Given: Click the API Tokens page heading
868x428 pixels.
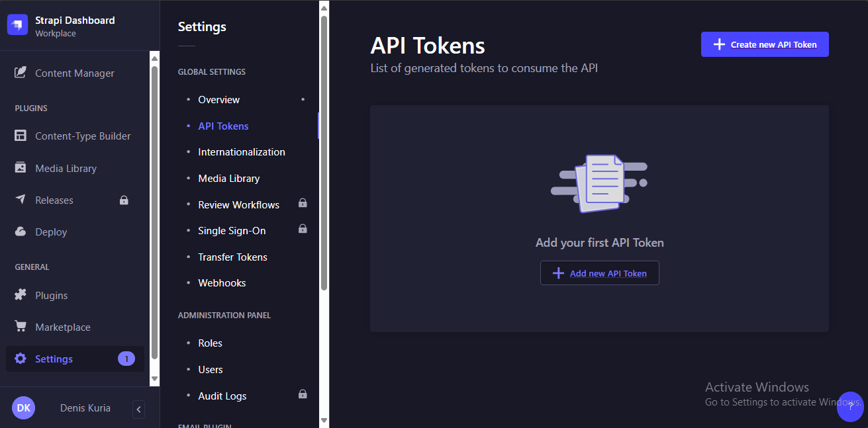Looking at the screenshot, I should [x=428, y=46].
